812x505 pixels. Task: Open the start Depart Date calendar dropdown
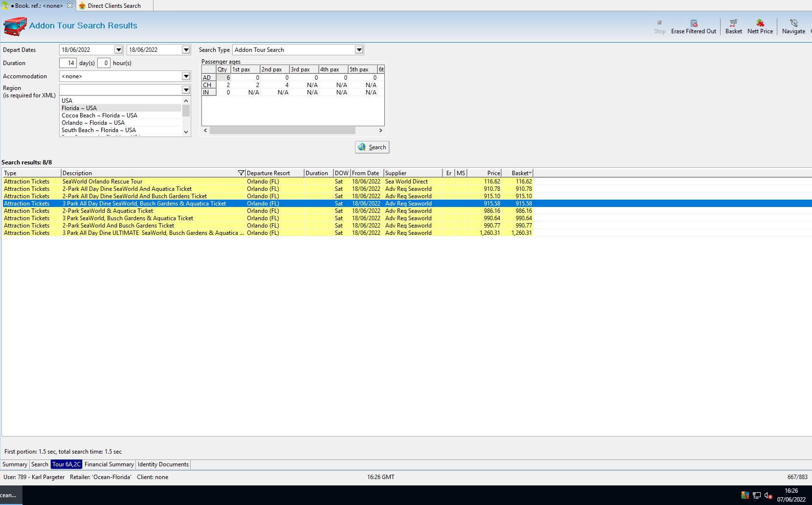118,50
